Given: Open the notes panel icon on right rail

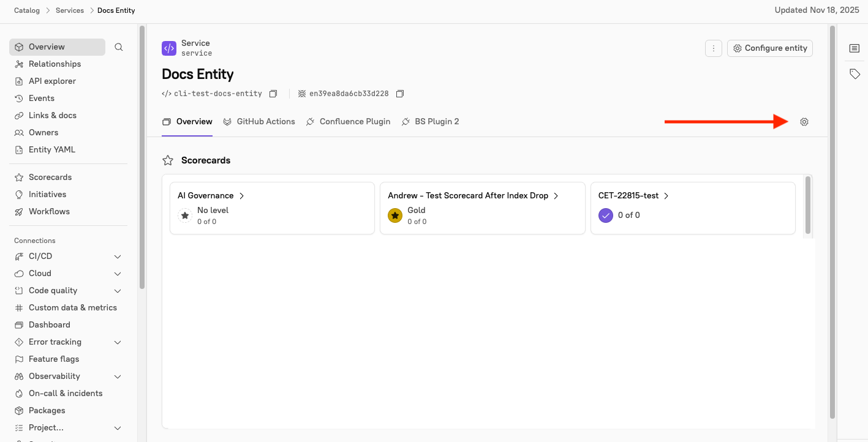Looking at the screenshot, I should tap(855, 48).
